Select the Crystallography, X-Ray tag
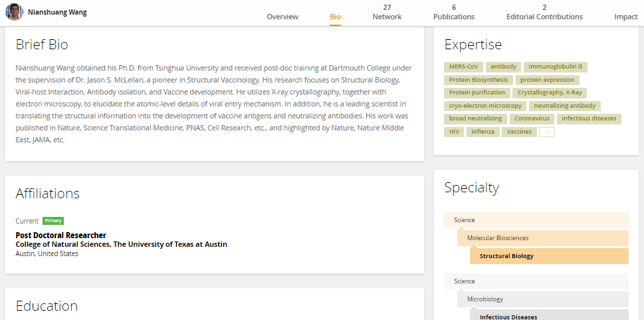Image resolution: width=644 pixels, height=320 pixels. point(550,92)
